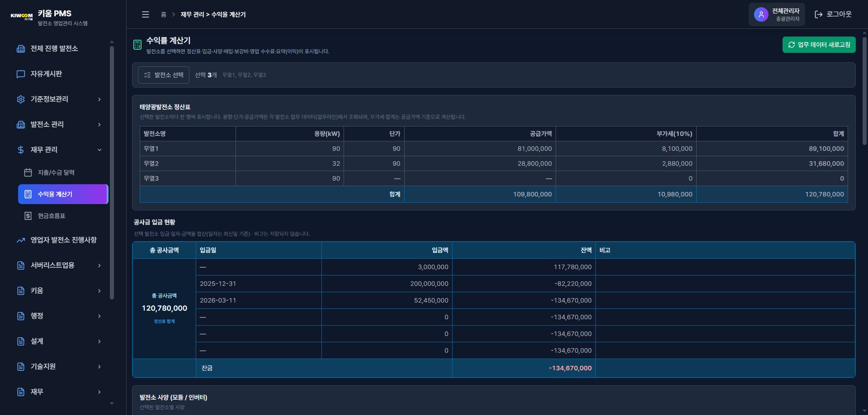Image resolution: width=868 pixels, height=415 pixels.
Task: Click 업무 데이터 새로고침 button
Action: (x=819, y=45)
